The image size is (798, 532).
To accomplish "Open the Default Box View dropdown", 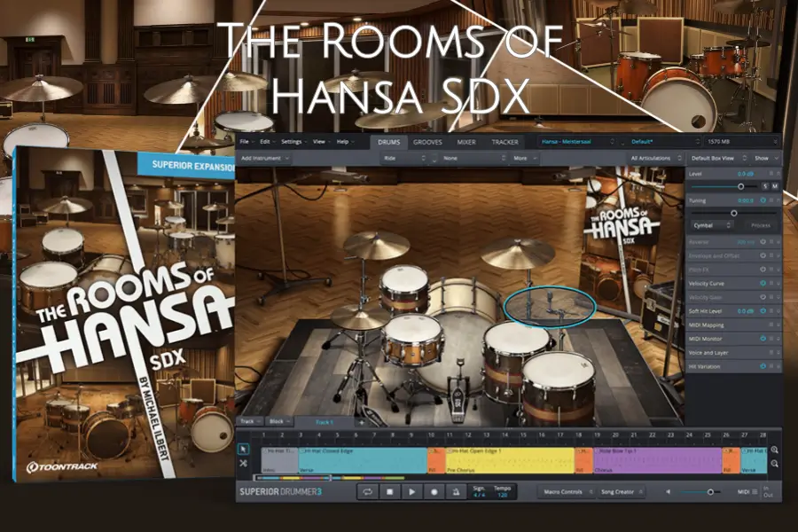I will [x=718, y=159].
